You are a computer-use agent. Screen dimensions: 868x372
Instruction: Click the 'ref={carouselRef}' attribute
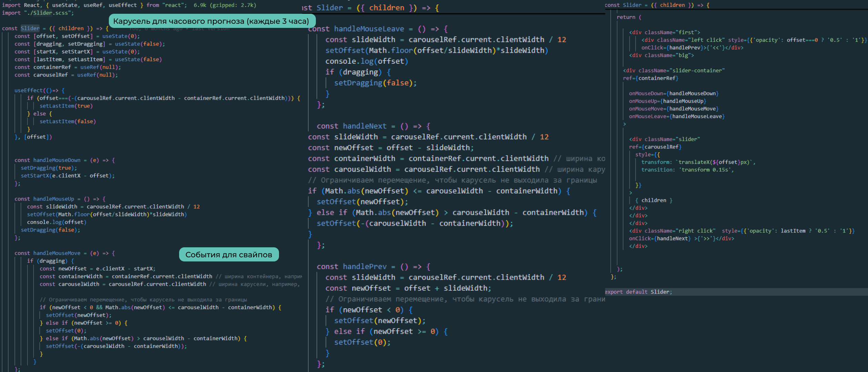655,147
